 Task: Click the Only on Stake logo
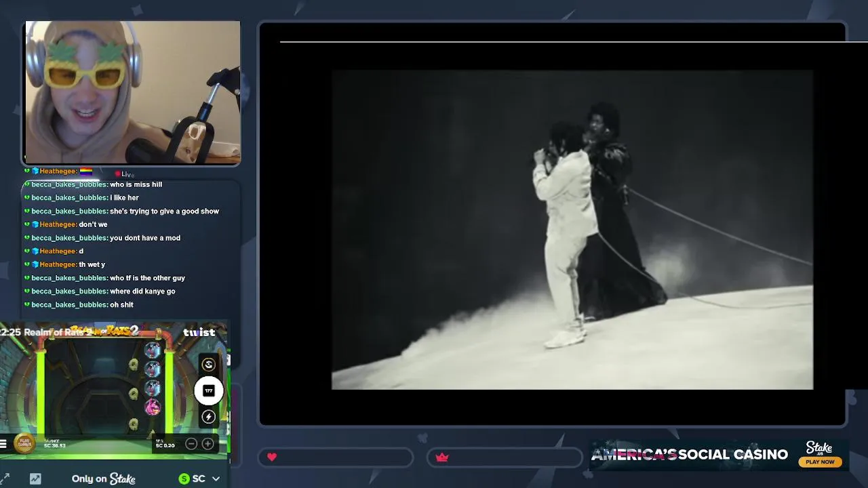[x=104, y=479]
